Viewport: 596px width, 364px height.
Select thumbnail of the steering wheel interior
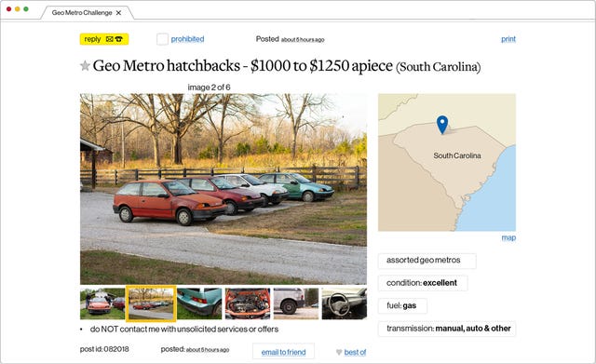pos(345,303)
